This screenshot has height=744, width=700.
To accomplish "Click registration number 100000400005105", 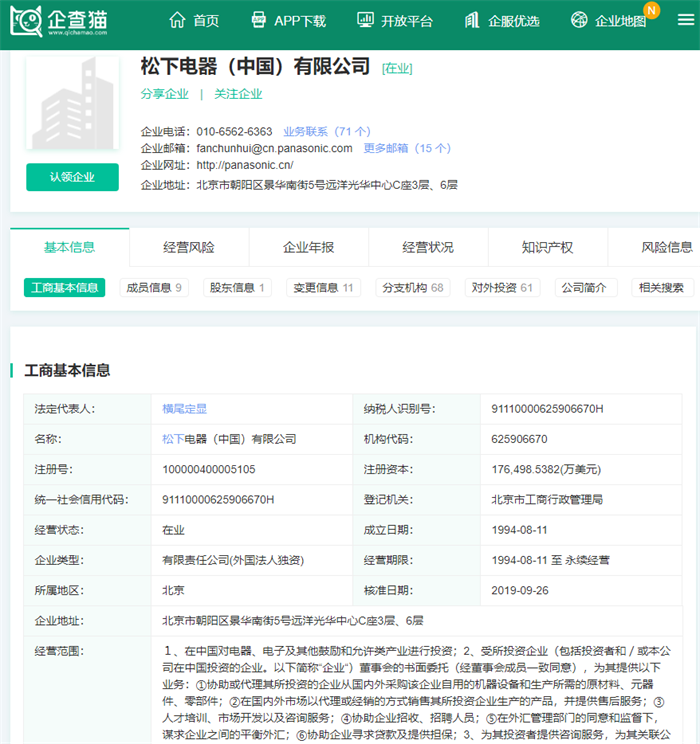I will click(209, 469).
